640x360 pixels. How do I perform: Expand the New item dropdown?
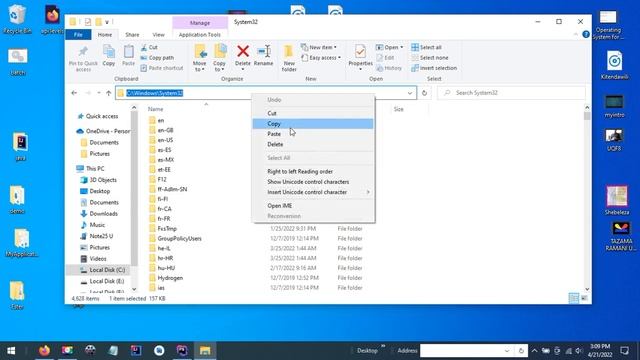335,47
